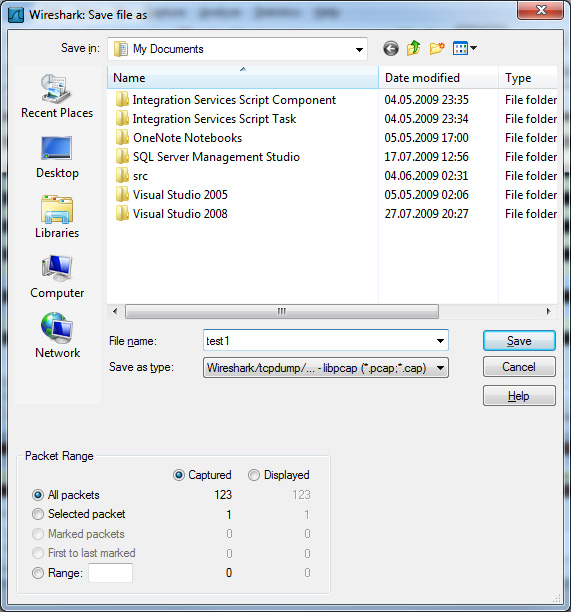
Task: Select the src folder icon
Action: click(122, 176)
